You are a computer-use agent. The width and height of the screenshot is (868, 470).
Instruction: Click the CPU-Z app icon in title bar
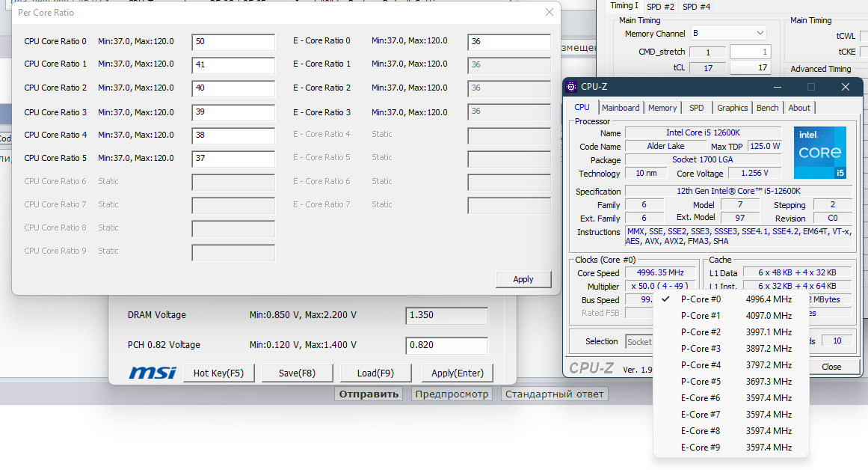coord(571,87)
